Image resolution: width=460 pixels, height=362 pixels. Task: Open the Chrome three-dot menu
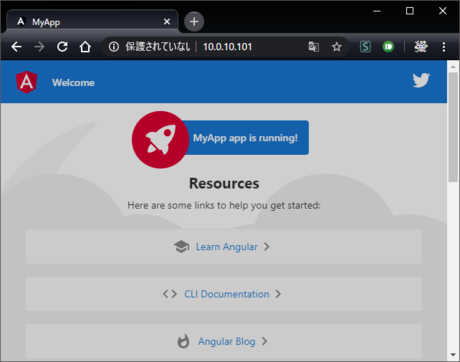click(444, 47)
